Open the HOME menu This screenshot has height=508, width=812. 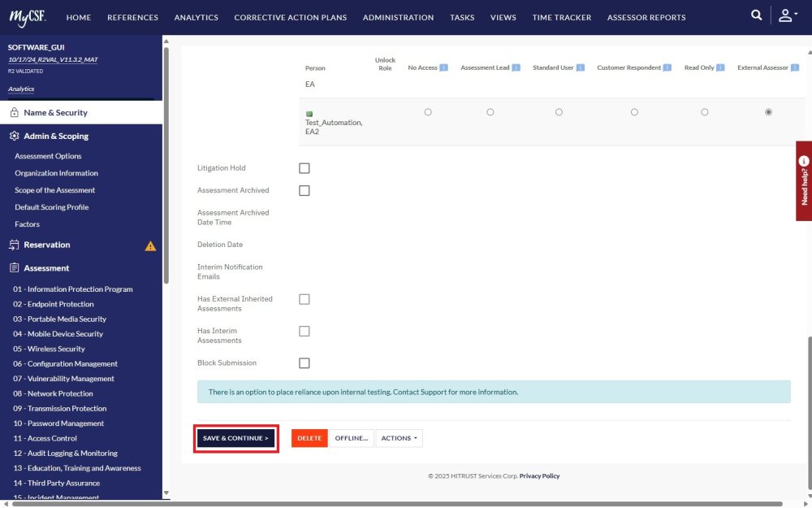click(79, 17)
